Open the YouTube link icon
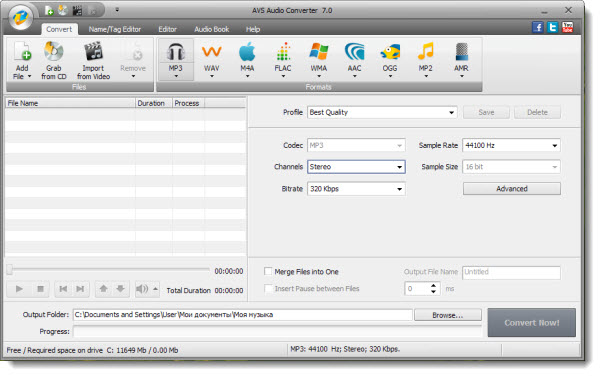The height and width of the screenshot is (376, 600). pyautogui.click(x=567, y=28)
